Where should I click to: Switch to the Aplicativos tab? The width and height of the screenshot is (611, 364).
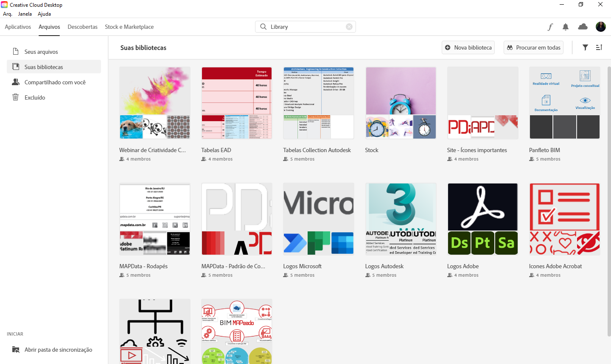[x=18, y=27]
